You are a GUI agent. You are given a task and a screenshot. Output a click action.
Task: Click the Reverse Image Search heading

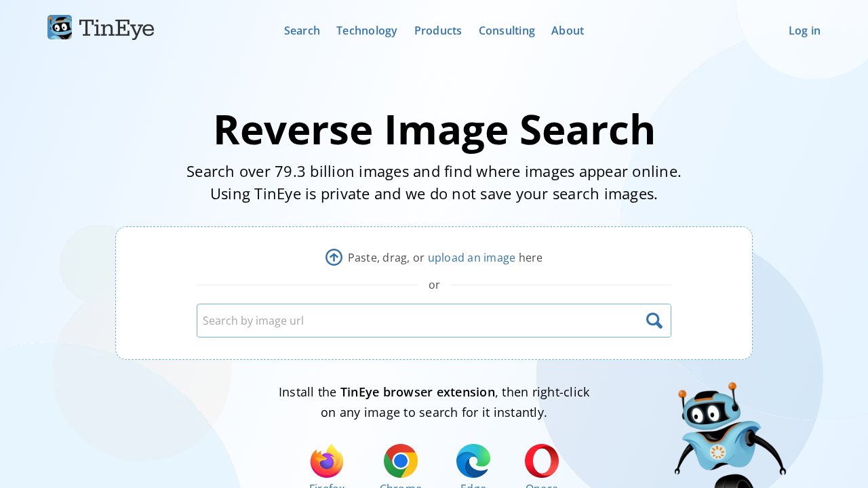[434, 130]
